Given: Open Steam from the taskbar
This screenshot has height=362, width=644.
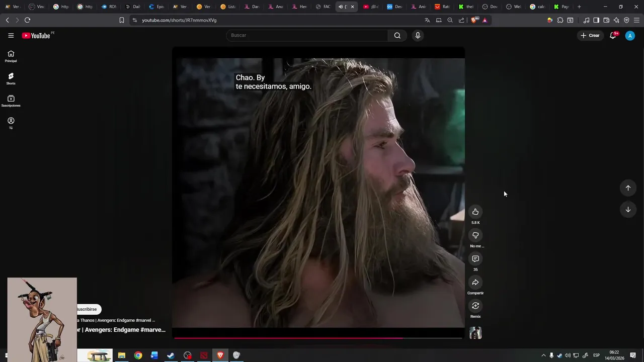Looking at the screenshot, I should tap(171, 355).
